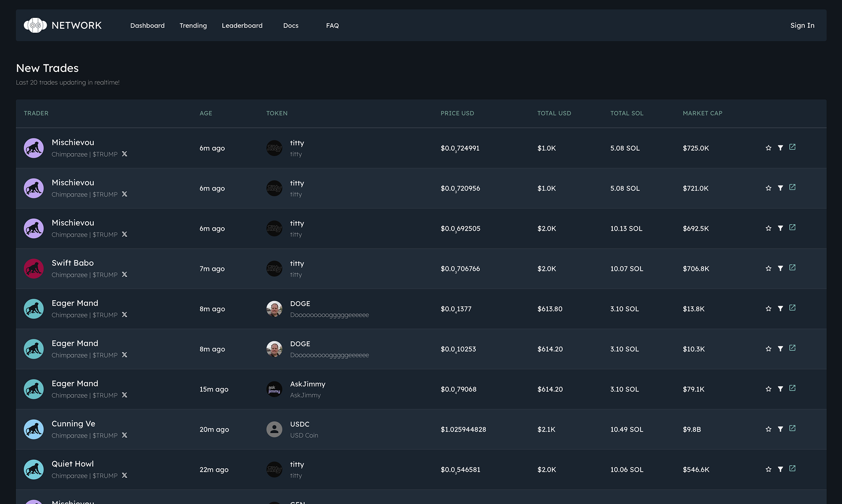Click Swift Babo's red avatar thumbnail
This screenshot has width=842, height=504.
coord(34,268)
